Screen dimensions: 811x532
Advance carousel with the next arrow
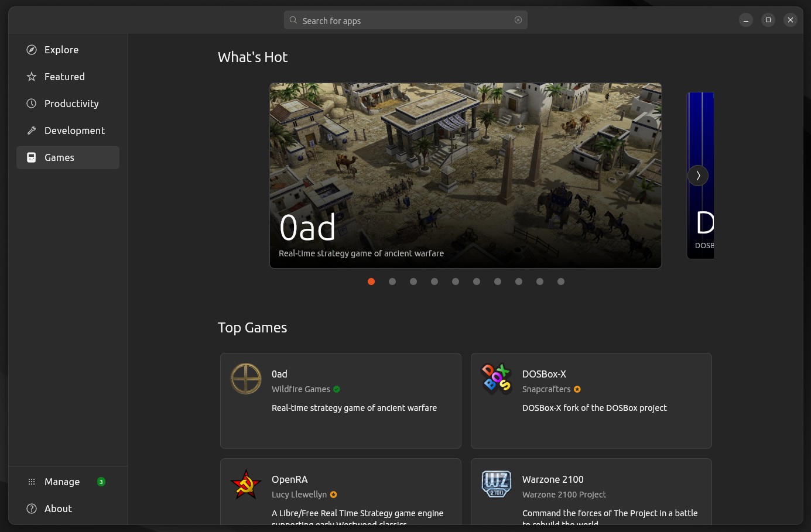pos(698,176)
